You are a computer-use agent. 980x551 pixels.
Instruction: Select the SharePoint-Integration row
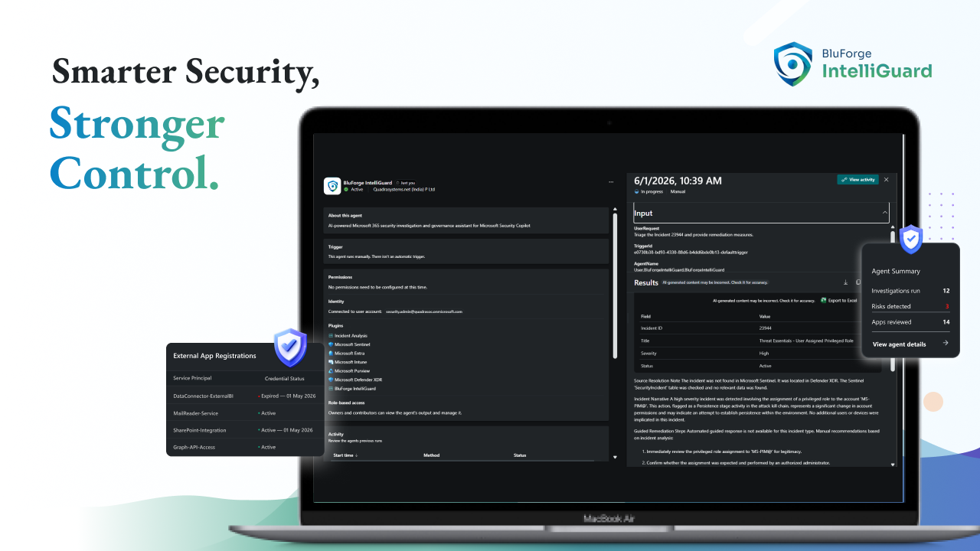pyautogui.click(x=245, y=430)
